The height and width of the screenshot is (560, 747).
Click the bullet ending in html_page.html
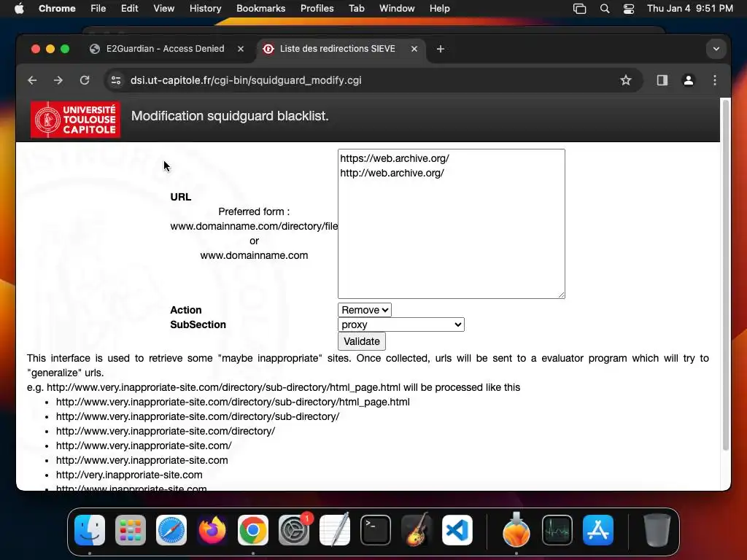pyautogui.click(x=233, y=402)
